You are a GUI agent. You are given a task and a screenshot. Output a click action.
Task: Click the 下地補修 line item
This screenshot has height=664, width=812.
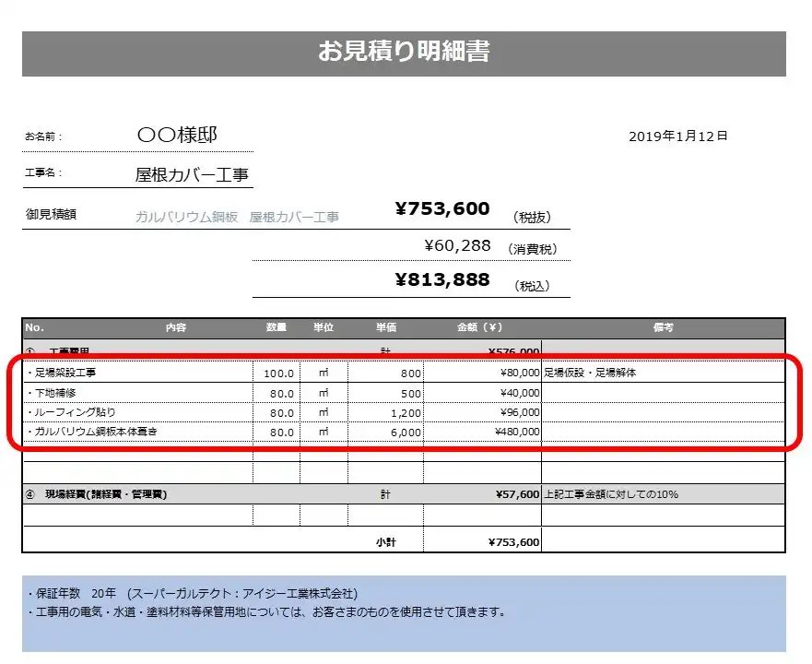coord(55,391)
